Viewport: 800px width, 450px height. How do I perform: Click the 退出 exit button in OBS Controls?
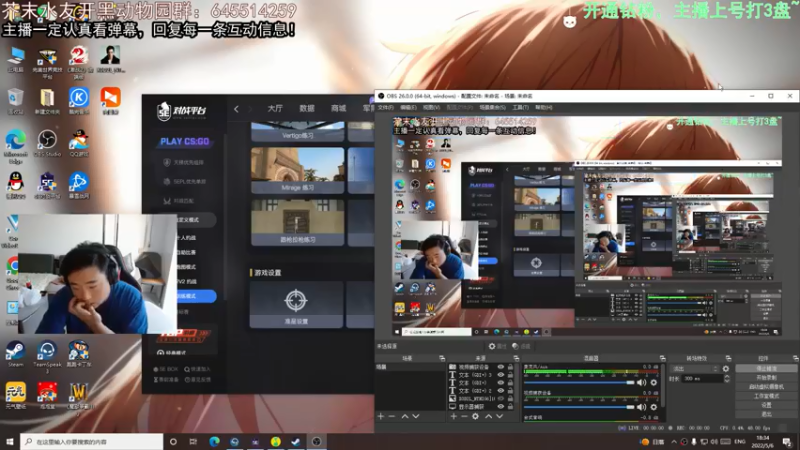click(766, 414)
